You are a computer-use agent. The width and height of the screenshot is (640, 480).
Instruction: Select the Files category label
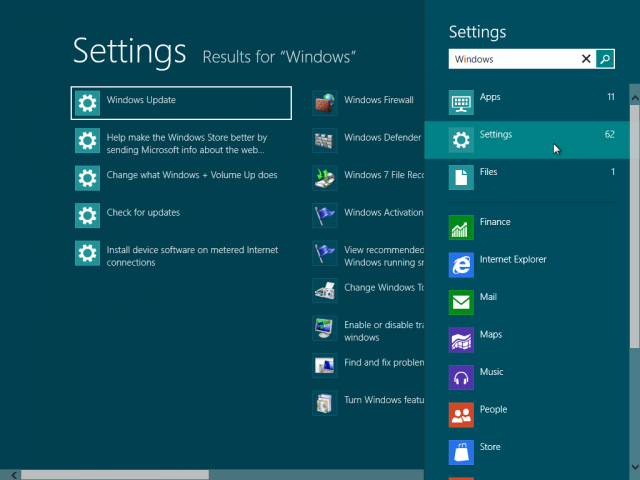488,172
